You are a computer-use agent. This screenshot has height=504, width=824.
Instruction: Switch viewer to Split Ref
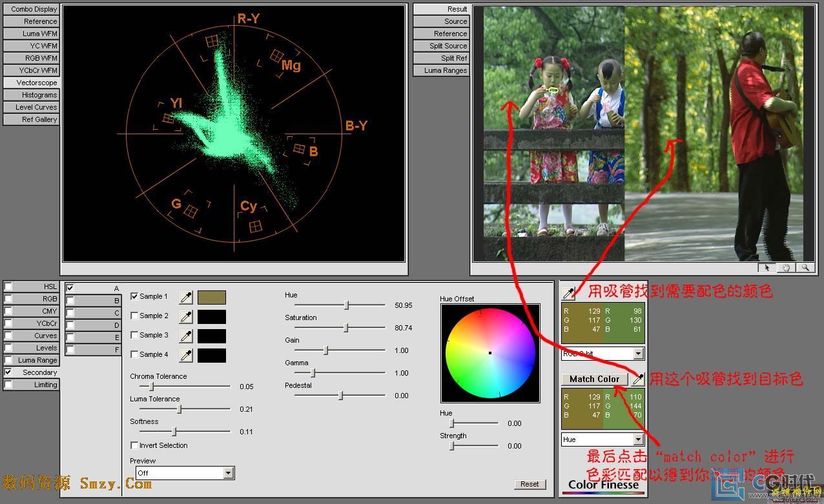pos(441,58)
